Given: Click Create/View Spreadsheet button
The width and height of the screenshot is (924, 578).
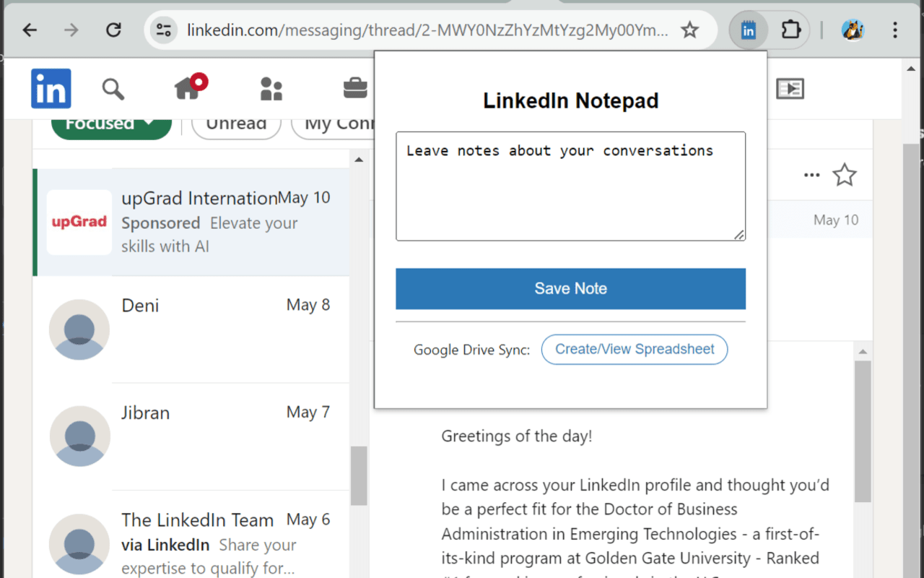Looking at the screenshot, I should pyautogui.click(x=635, y=350).
